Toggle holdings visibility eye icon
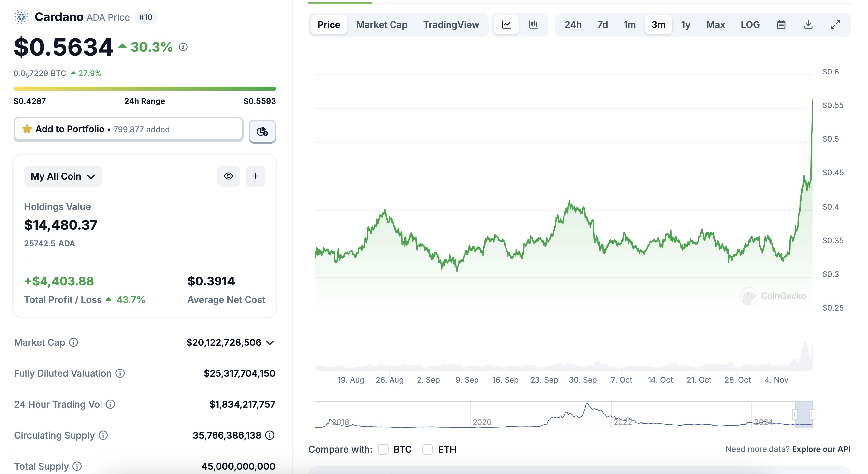This screenshot has height=474, width=868. point(228,176)
